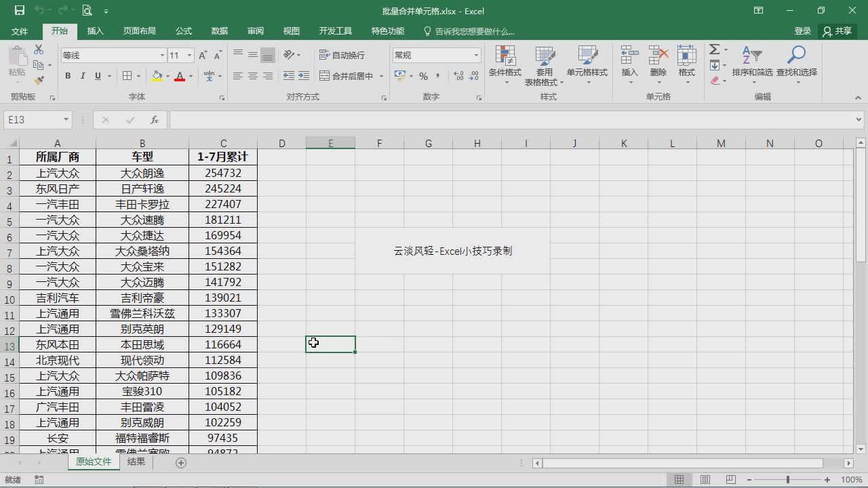Click the Increase Decimal icon
The height and width of the screenshot is (488, 868).
point(458,76)
